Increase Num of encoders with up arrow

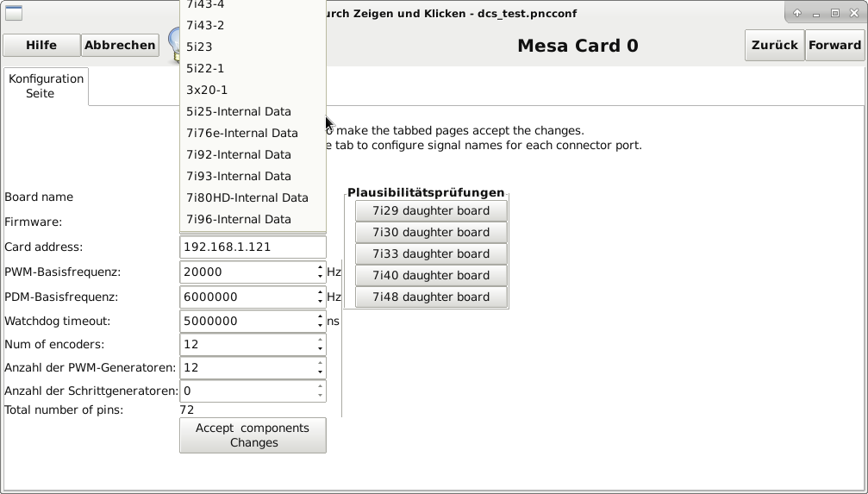pos(320,340)
